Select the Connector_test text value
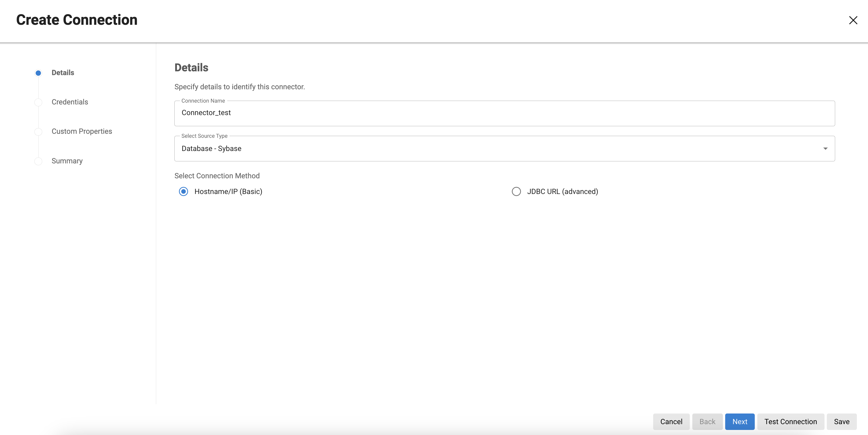This screenshot has width=868, height=435. tap(206, 113)
